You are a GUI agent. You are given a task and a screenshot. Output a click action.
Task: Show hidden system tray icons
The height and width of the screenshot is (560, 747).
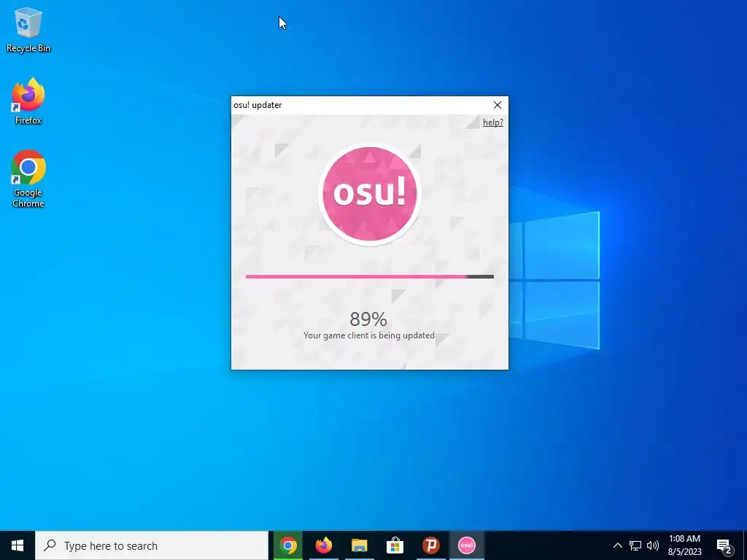pyautogui.click(x=617, y=545)
